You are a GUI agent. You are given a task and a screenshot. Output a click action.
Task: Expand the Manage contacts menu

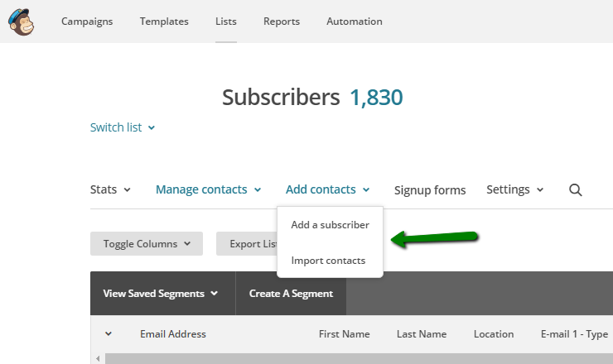pyautogui.click(x=209, y=189)
